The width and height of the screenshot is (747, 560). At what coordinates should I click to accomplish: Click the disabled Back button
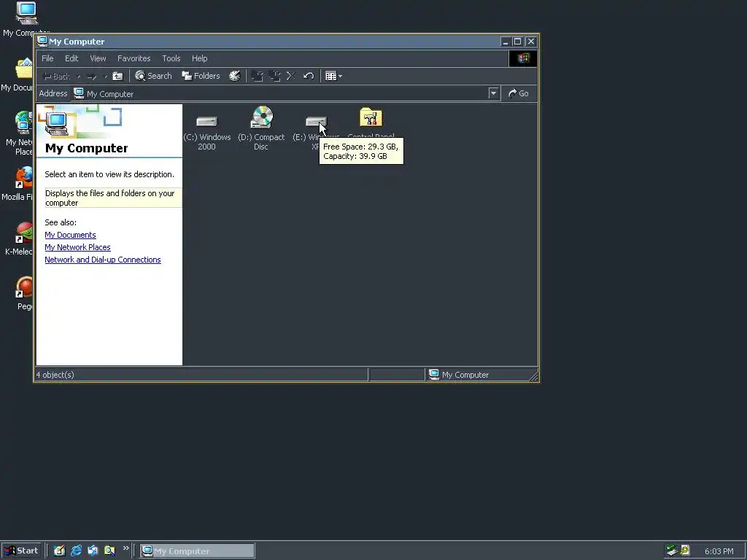pos(56,76)
